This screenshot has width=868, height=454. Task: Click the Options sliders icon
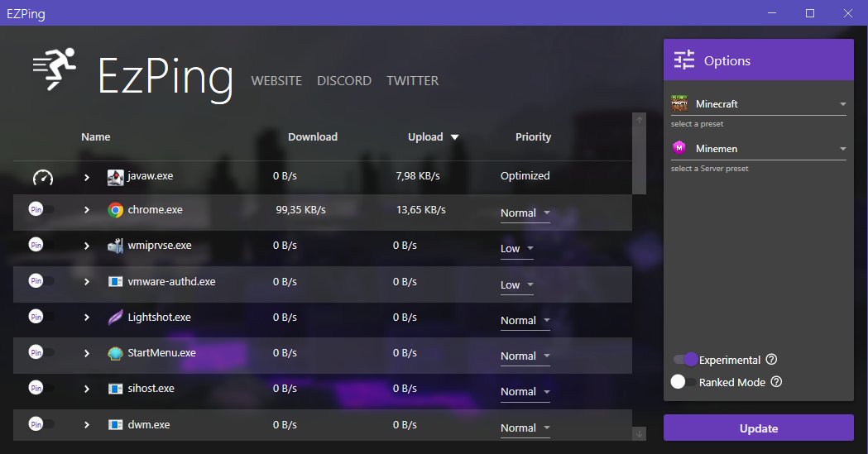pos(684,60)
